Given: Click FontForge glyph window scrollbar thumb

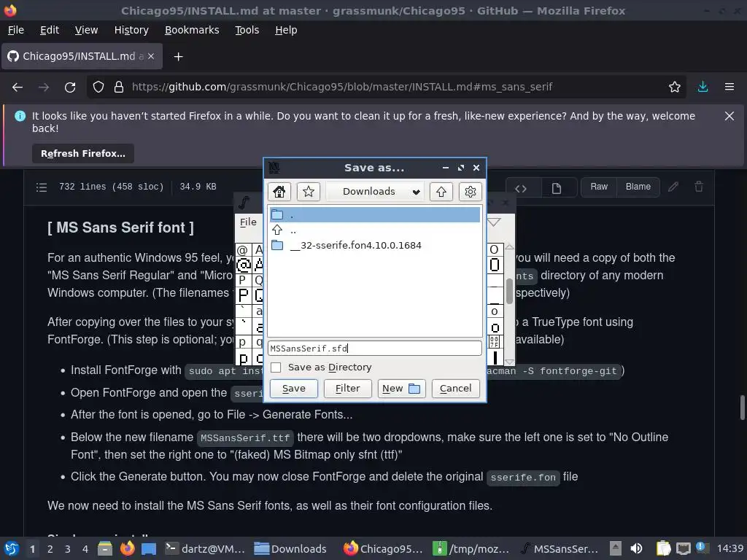Looking at the screenshot, I should [509, 290].
